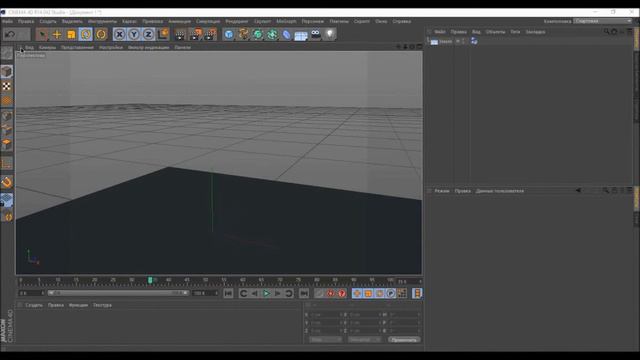
Task: Click the green timeline playhead marker
Action: 150,280
